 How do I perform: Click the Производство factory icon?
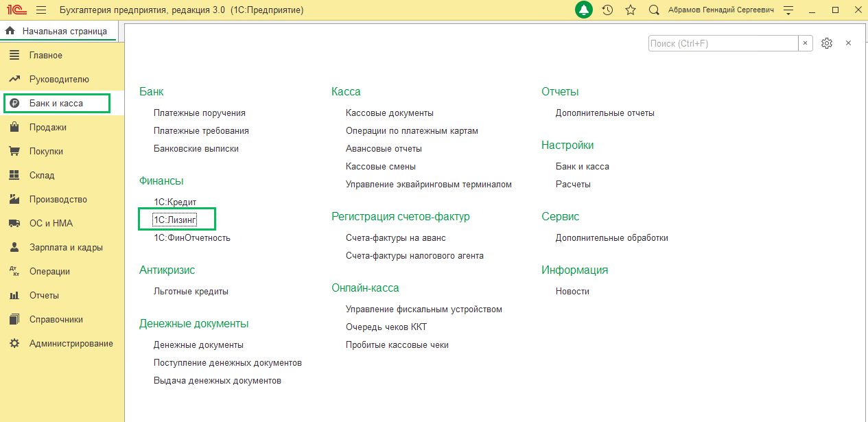(14, 200)
